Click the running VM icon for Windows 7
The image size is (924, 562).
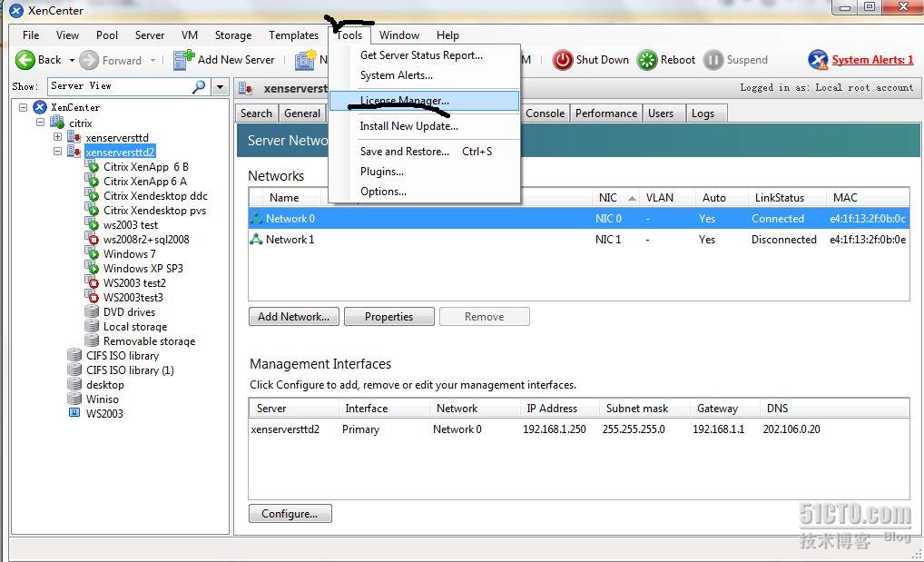coord(92,253)
